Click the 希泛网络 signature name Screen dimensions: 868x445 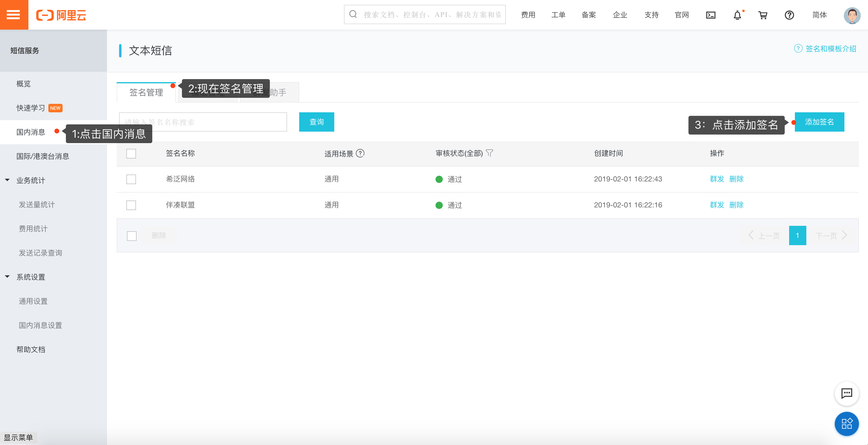pos(180,179)
